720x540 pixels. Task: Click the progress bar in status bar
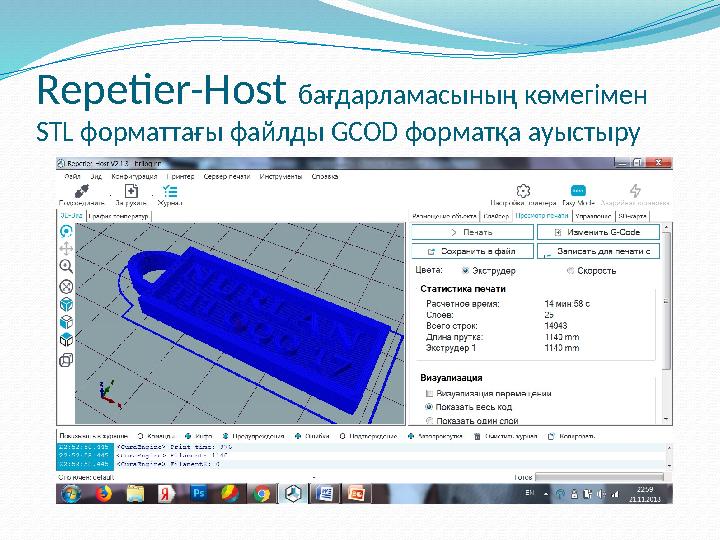click(599, 477)
